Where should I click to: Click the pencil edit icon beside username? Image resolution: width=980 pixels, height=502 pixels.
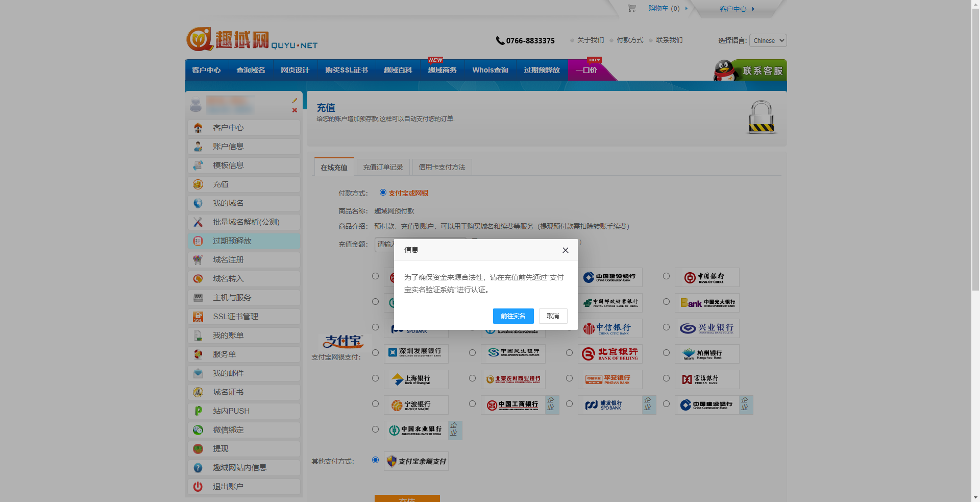pos(295,101)
